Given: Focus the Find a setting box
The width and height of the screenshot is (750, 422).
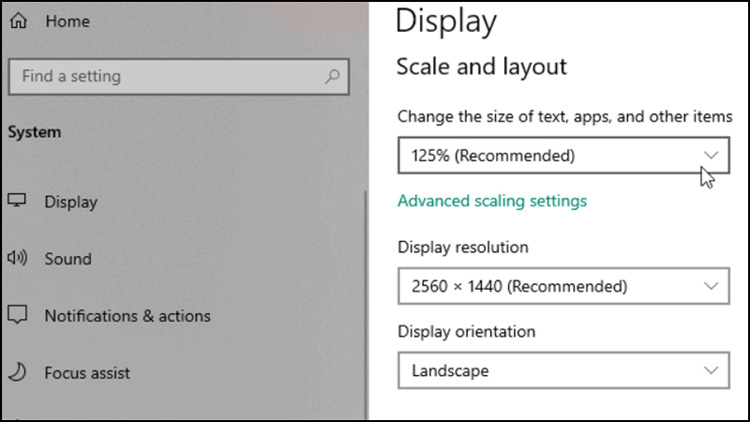Looking at the screenshot, I should point(178,77).
